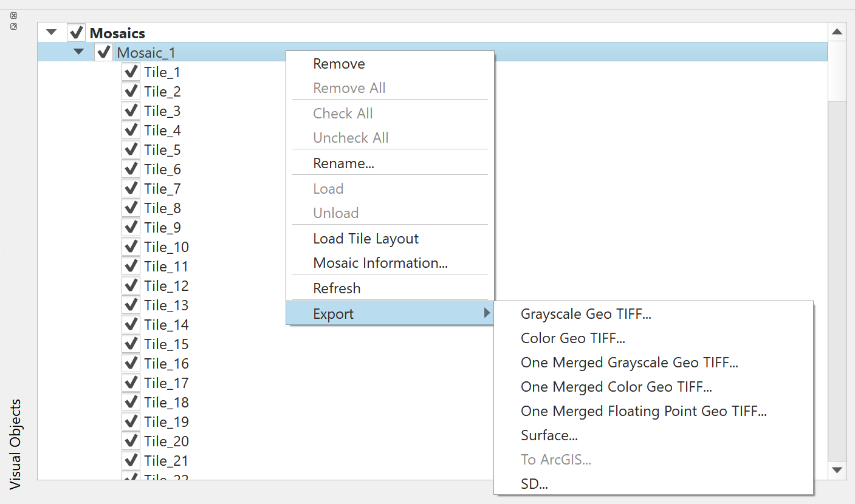
Task: Open the Export submenu arrow
Action: [486, 313]
